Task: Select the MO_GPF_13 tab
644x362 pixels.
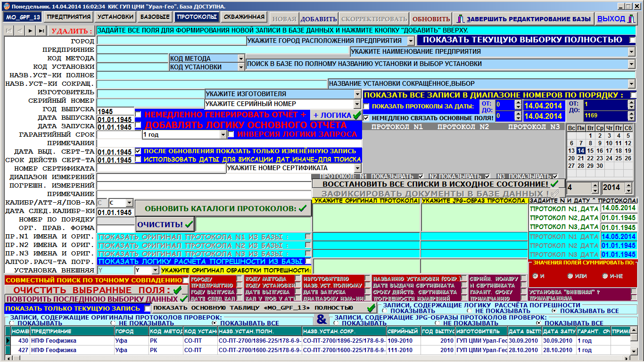Action: point(23,17)
